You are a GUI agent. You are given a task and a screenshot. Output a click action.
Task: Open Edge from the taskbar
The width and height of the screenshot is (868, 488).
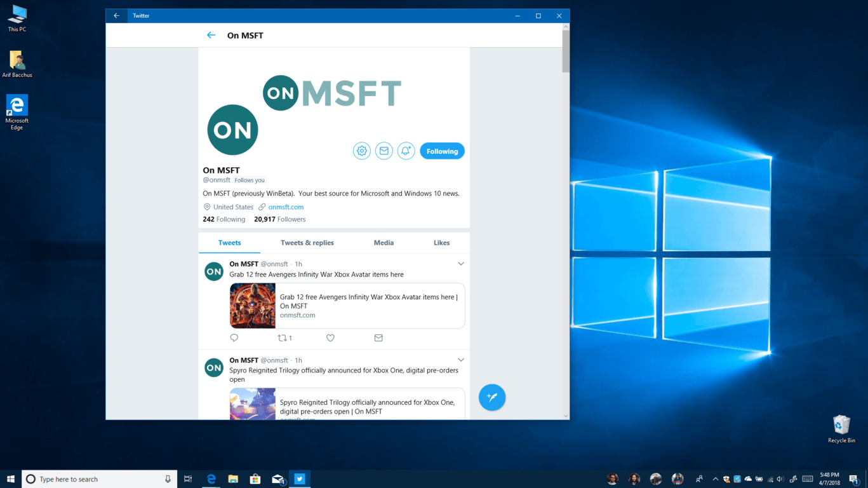point(211,479)
